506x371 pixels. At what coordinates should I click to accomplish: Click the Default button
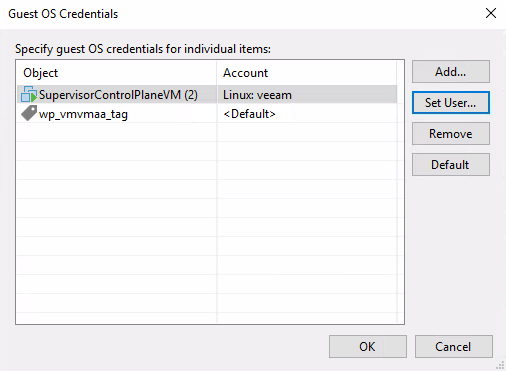(x=451, y=165)
